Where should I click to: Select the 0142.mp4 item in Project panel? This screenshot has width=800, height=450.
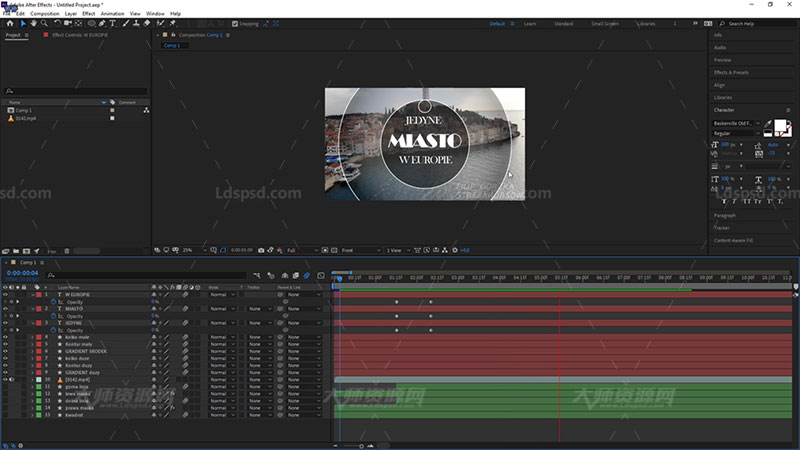coord(26,118)
